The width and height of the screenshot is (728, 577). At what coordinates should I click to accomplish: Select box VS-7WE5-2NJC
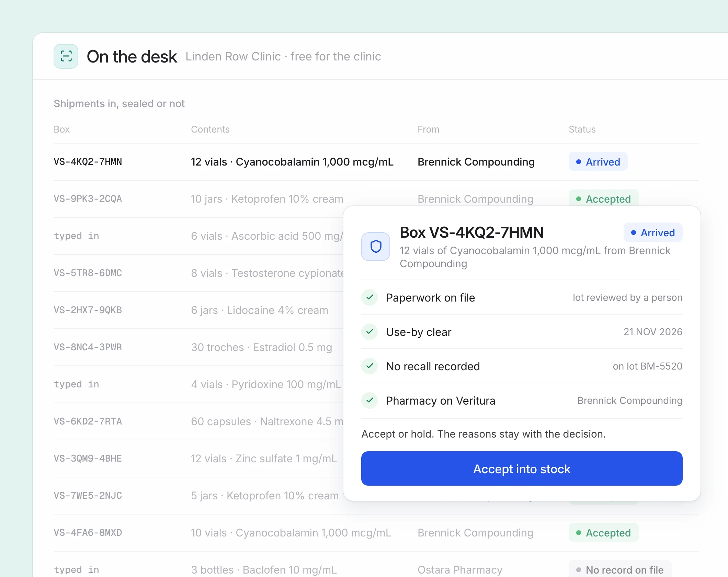[88, 496]
